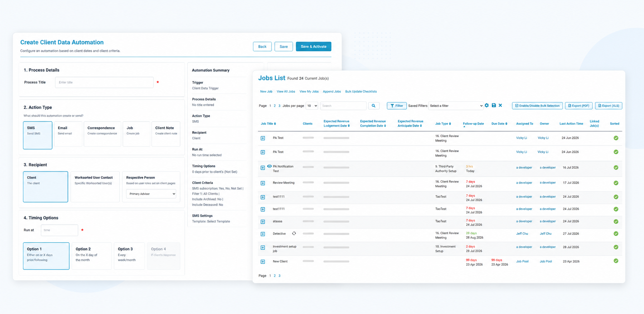Screen dimensions: 644x314
Task: Select Email action type card
Action: click(x=68, y=134)
